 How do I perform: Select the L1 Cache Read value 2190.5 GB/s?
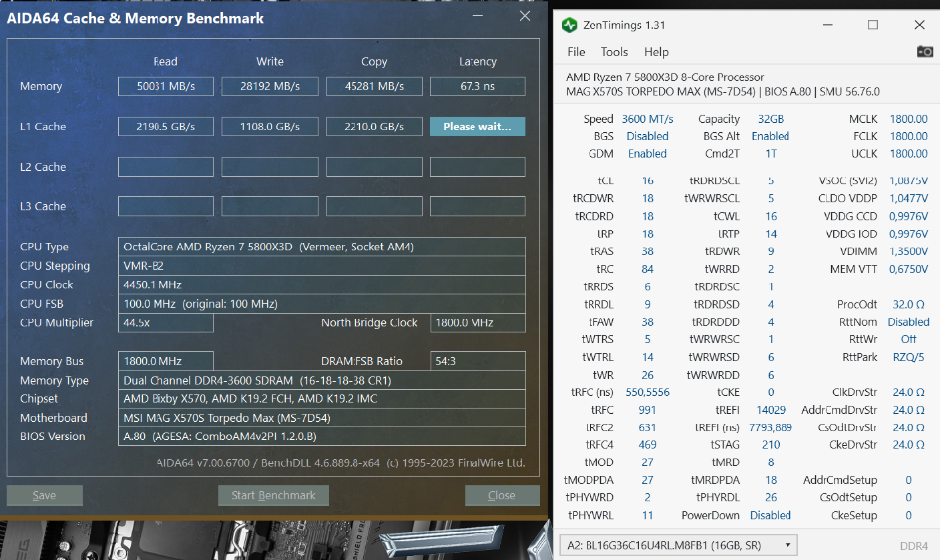166,126
